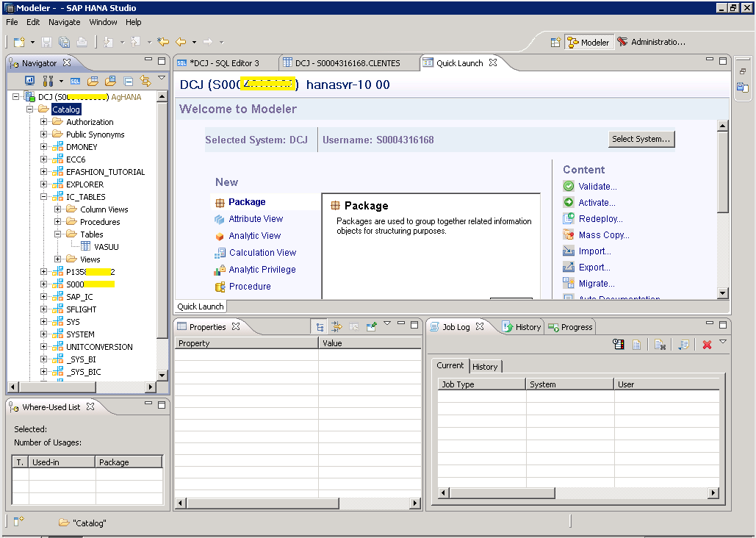
Task: Expand the SFLIGHT schema node
Action: point(44,309)
